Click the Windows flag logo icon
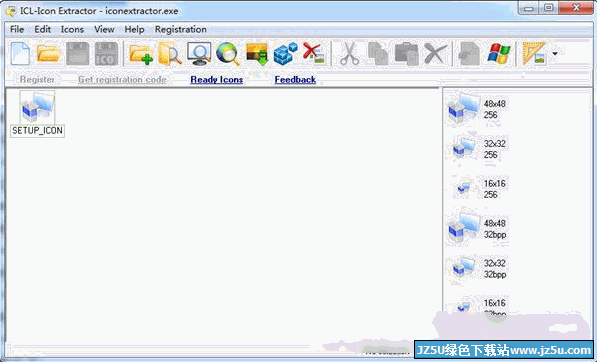Image resolution: width=597 pixels, height=362 pixels. 499,54
